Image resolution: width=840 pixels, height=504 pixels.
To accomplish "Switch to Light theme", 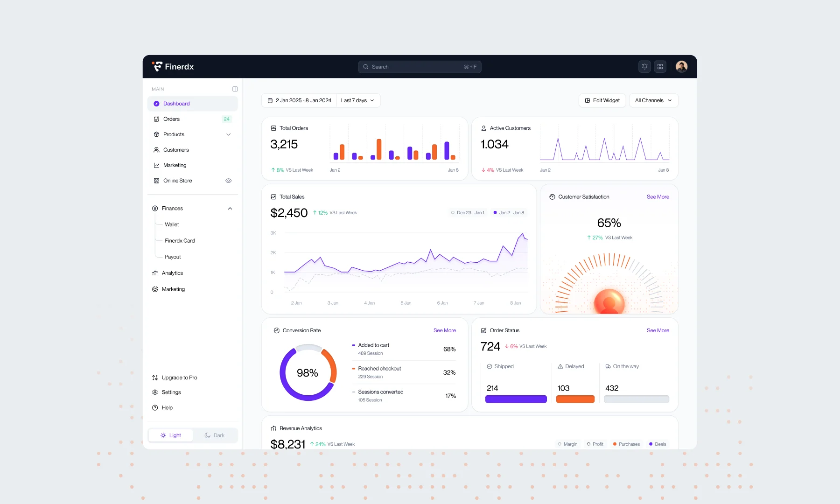I will (170, 435).
